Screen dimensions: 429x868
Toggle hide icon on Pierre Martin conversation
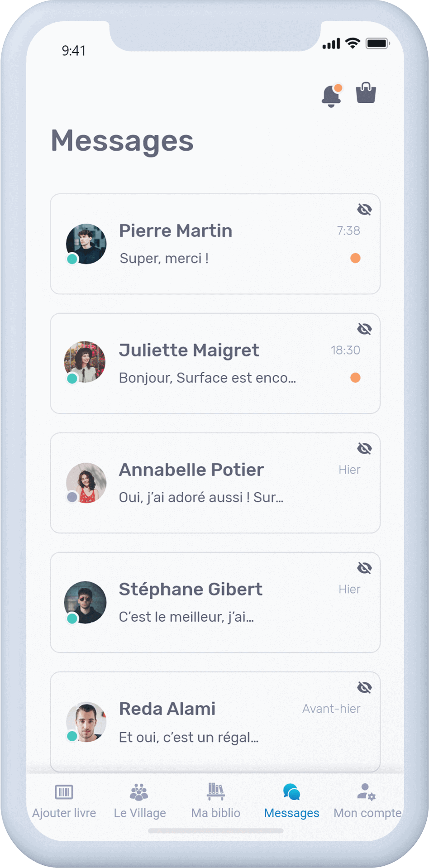click(364, 210)
